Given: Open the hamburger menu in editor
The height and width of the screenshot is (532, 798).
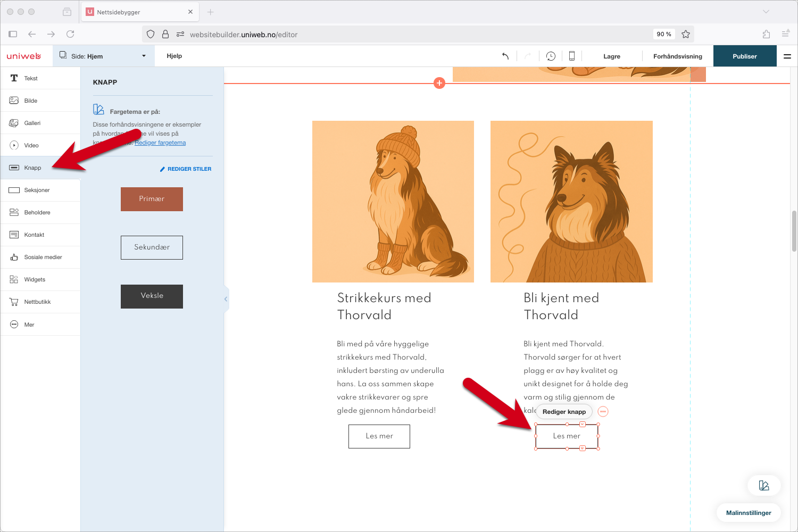Looking at the screenshot, I should (x=787, y=56).
